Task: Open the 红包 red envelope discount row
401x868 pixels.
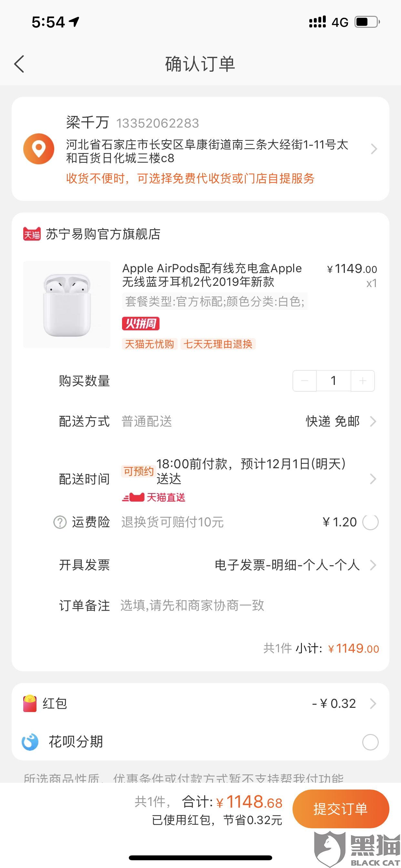Action: pos(200,704)
